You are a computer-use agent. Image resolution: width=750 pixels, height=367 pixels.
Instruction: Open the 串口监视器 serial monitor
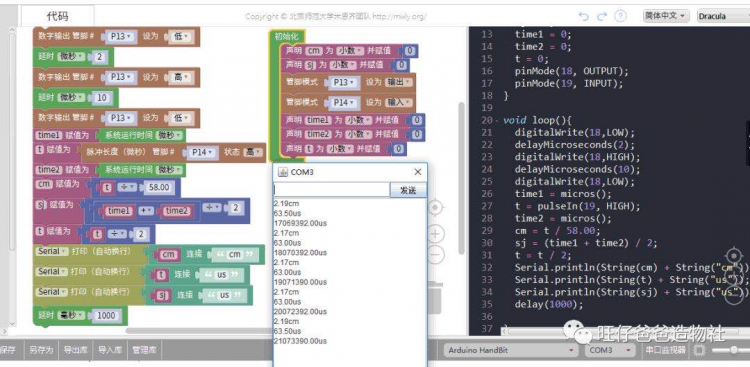tap(665, 350)
